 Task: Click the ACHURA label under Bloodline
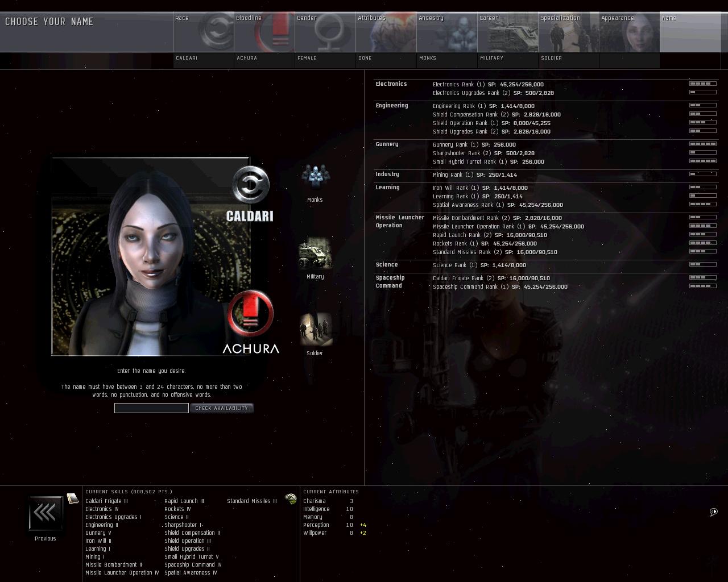tap(247, 58)
